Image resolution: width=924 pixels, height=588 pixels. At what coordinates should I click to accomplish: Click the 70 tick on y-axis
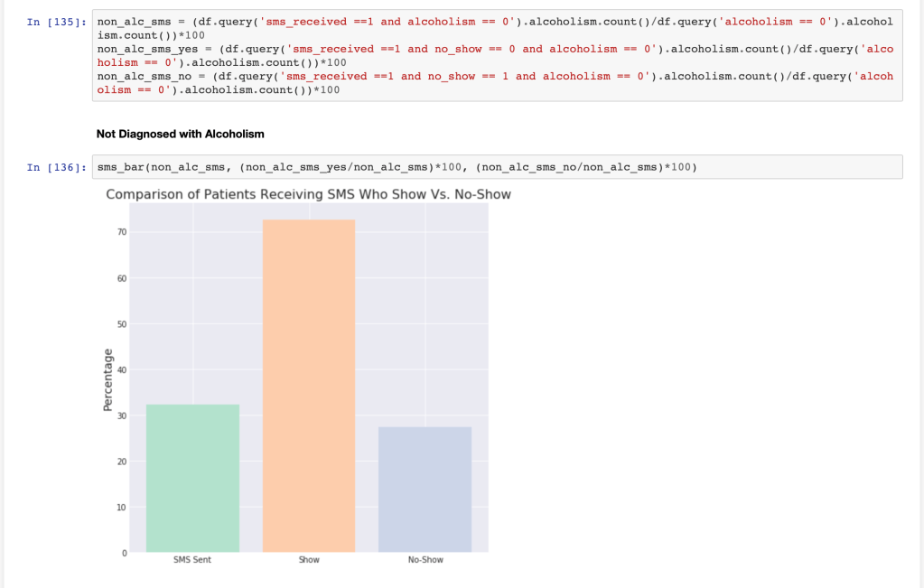122,233
